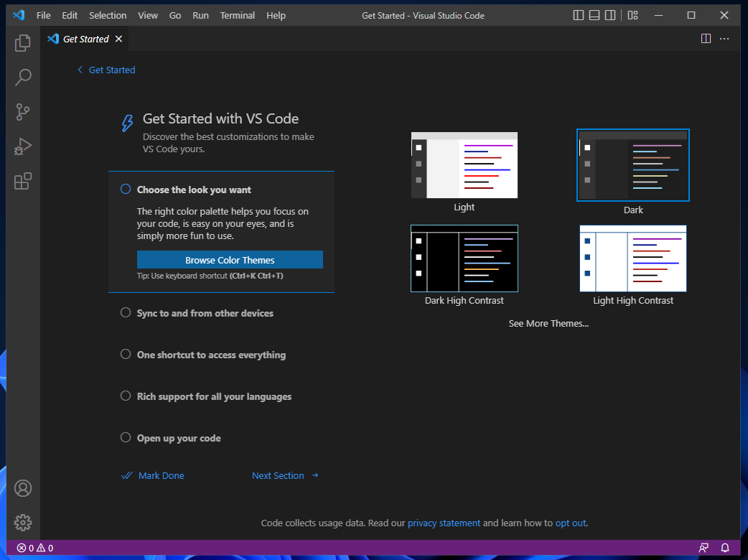Select the 'Choose the look you want' step circle
The width and height of the screenshot is (748, 560).
126,190
